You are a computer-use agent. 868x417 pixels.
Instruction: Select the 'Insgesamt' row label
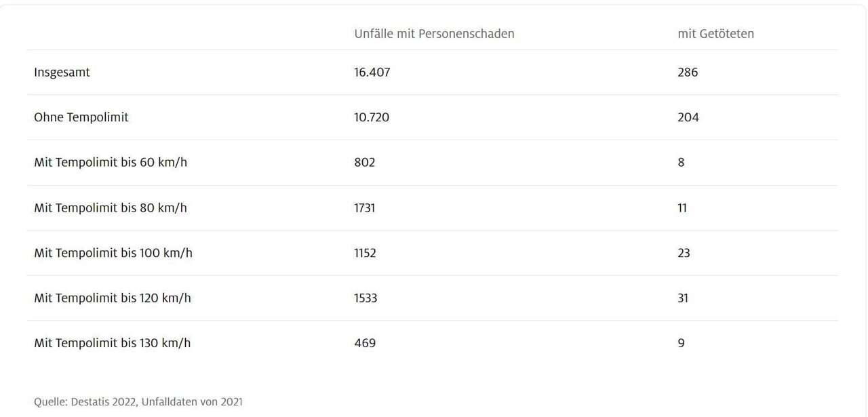pyautogui.click(x=62, y=72)
